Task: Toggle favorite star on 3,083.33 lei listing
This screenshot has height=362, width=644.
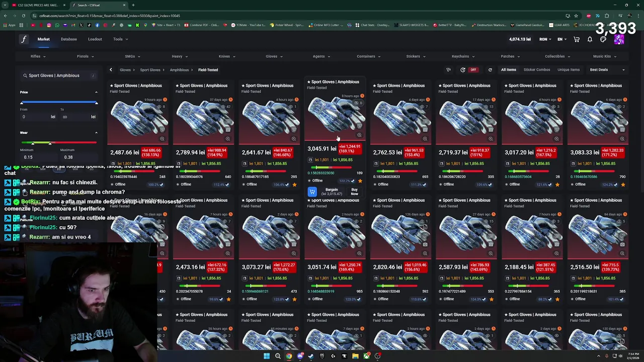Action: [x=623, y=185]
